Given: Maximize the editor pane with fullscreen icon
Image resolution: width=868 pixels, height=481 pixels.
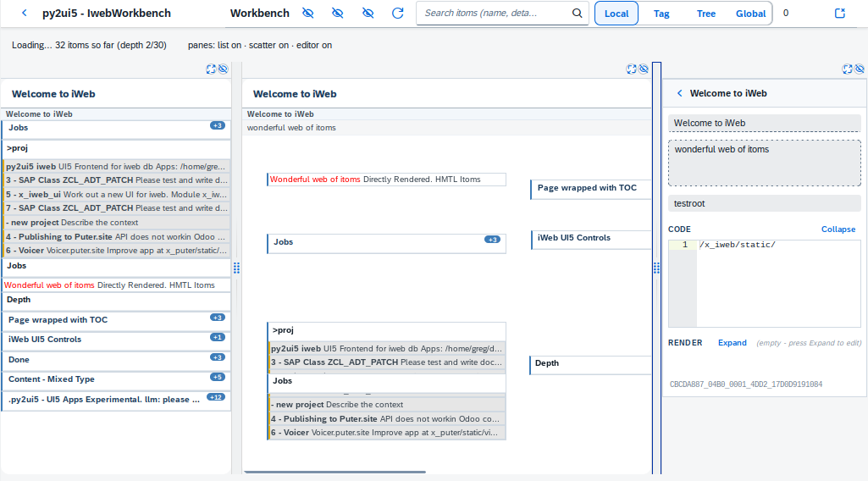Looking at the screenshot, I should [847, 69].
